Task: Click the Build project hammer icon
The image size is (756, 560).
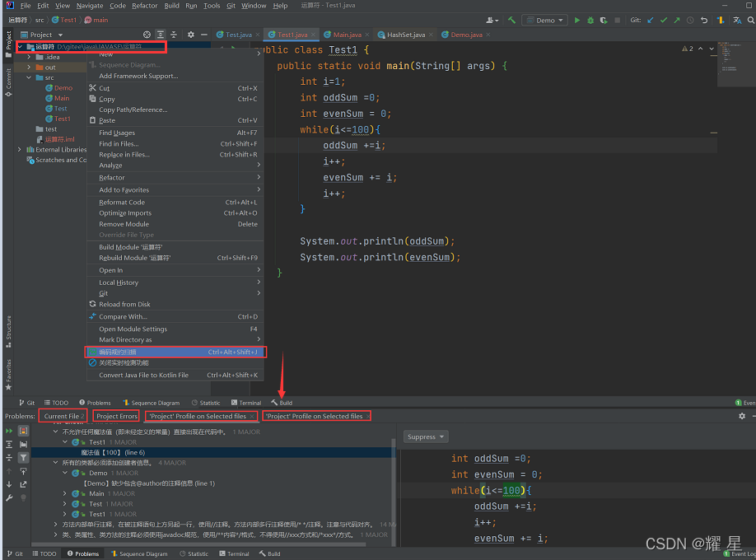Action: (x=511, y=21)
